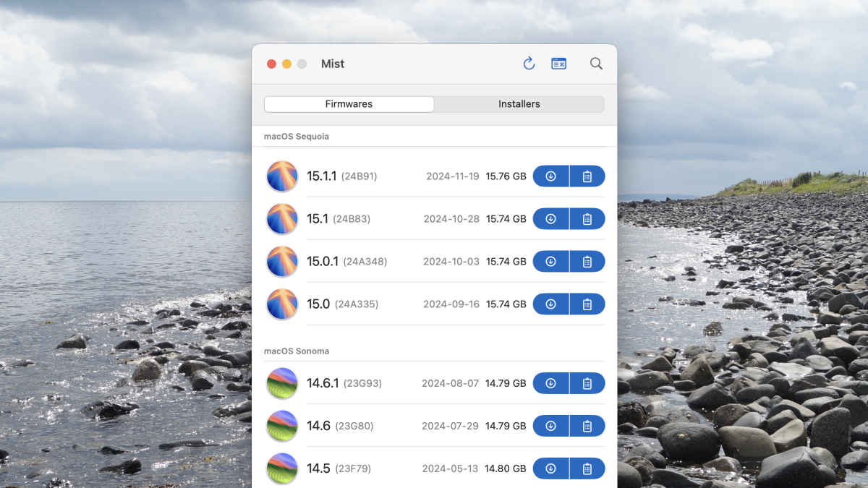Select the date 2024-10-28
The image size is (868, 488).
(451, 219)
